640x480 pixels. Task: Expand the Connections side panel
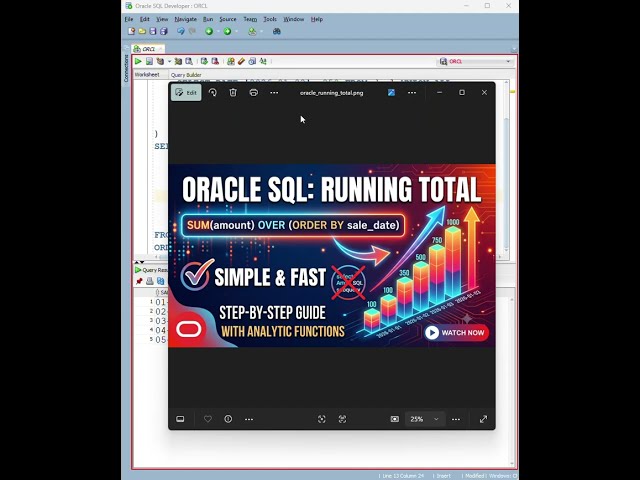click(126, 68)
